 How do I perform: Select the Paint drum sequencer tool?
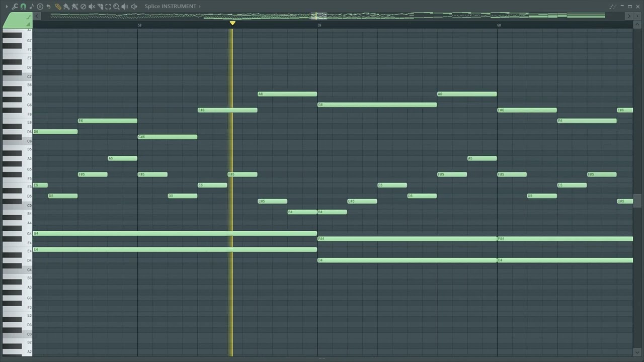(x=74, y=6)
